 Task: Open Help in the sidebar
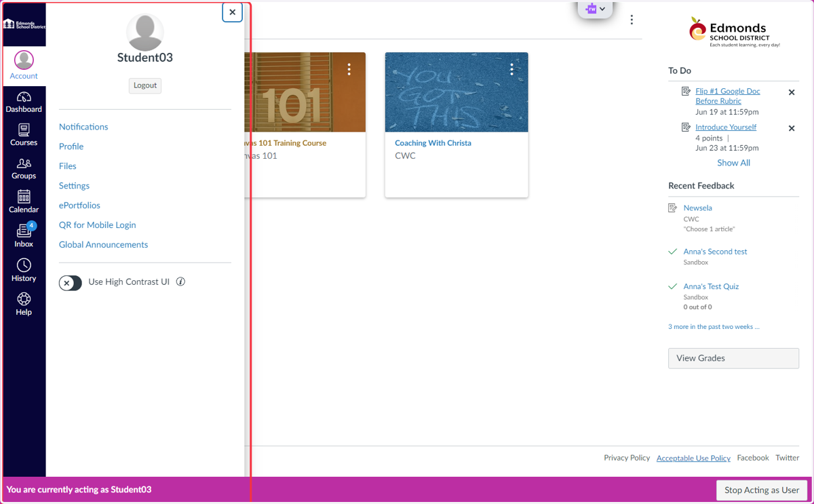[x=24, y=304]
